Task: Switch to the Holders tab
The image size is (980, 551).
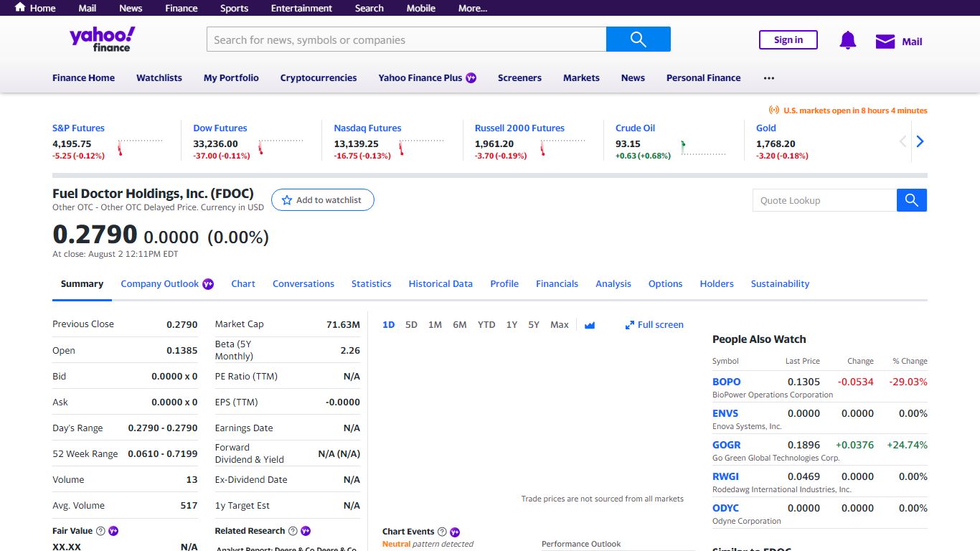Action: pos(717,283)
